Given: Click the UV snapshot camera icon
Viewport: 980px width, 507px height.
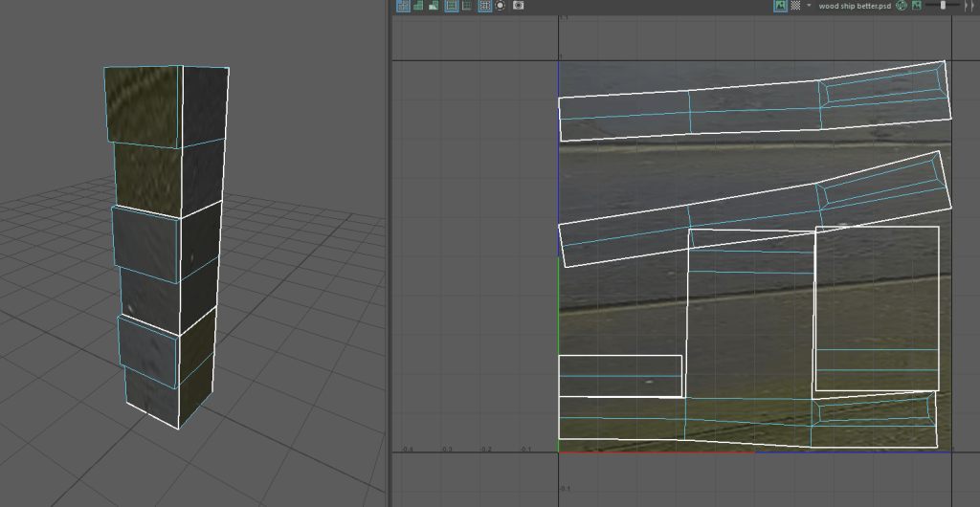Looking at the screenshot, I should click(518, 5).
